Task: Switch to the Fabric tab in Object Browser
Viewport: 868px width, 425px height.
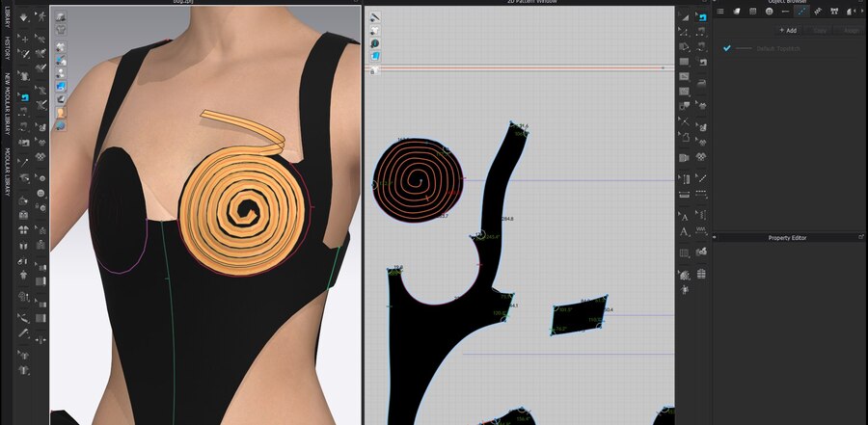Action: click(x=736, y=11)
